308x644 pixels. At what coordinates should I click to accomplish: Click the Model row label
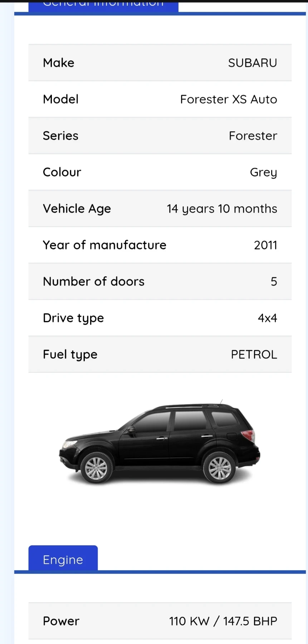tap(61, 99)
